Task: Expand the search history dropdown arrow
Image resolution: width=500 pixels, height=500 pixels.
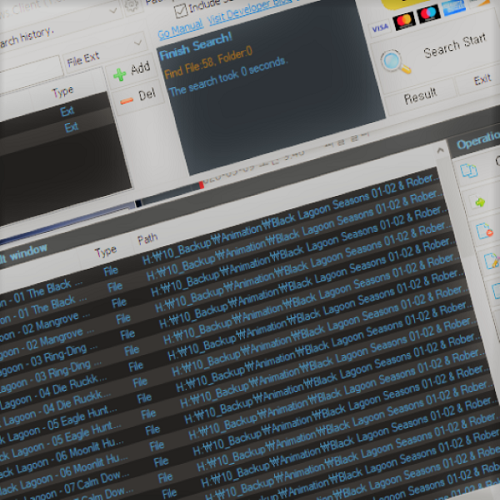Action: pos(113,11)
